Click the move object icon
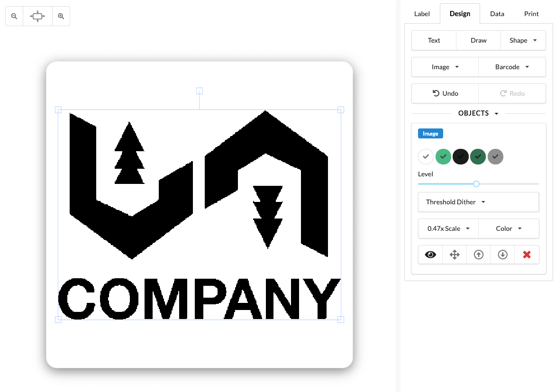 (454, 255)
